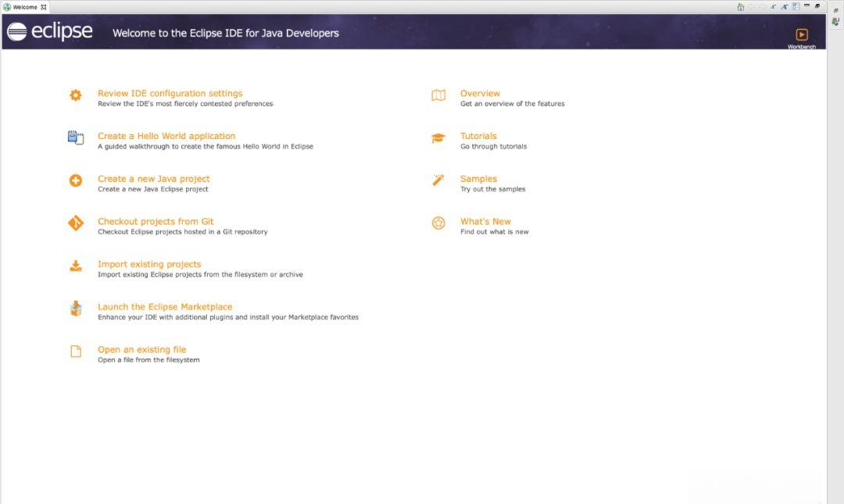
Task: Open Review IDE configuration settings link
Action: [x=170, y=93]
